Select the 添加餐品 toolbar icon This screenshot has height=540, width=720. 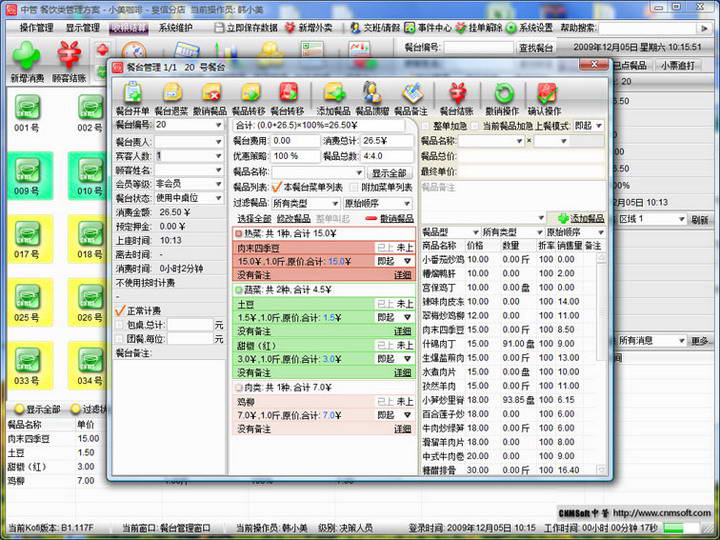pos(334,95)
